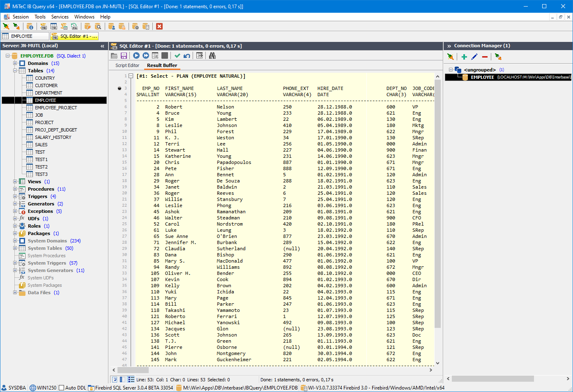Open a new SQL editor from main toolbar
573x392 pixels.
point(44,26)
